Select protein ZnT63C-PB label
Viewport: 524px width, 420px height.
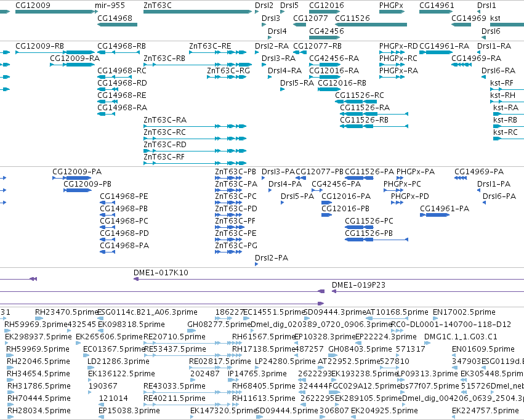(235, 171)
